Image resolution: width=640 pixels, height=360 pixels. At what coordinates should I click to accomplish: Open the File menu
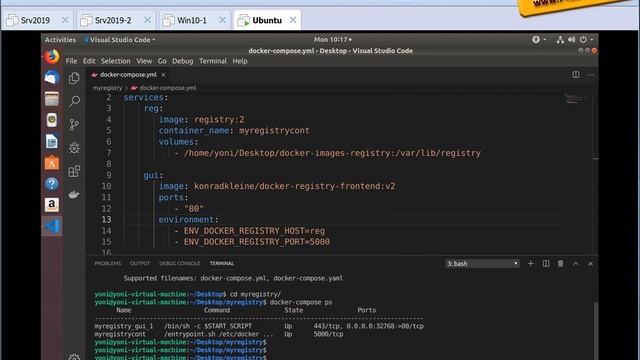point(71,61)
